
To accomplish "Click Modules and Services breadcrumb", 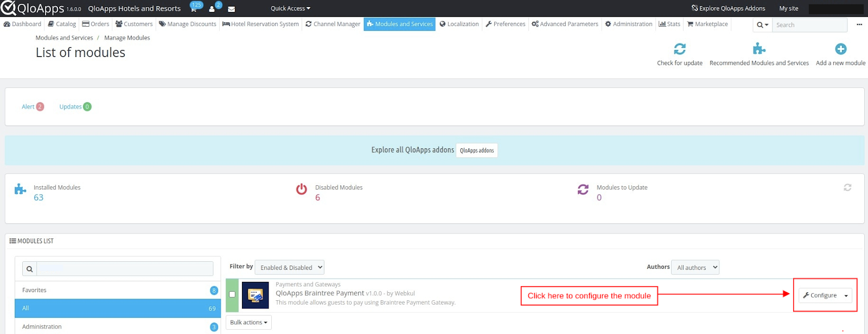I will 65,38.
